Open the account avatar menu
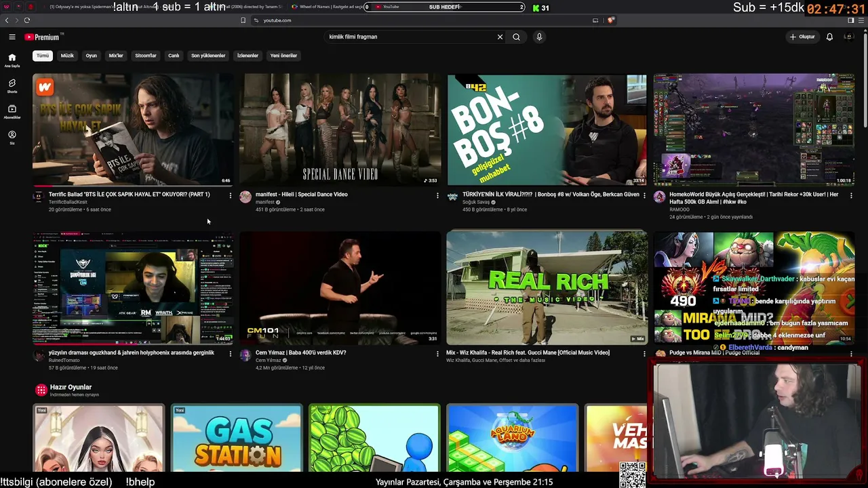Screen dimensions: 868x488 pos(848,37)
